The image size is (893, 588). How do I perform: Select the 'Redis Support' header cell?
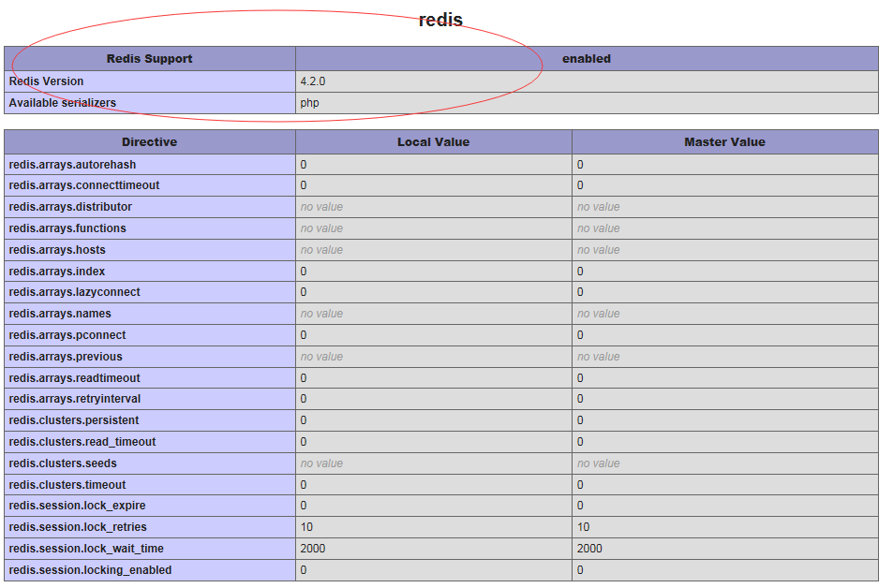[x=150, y=59]
